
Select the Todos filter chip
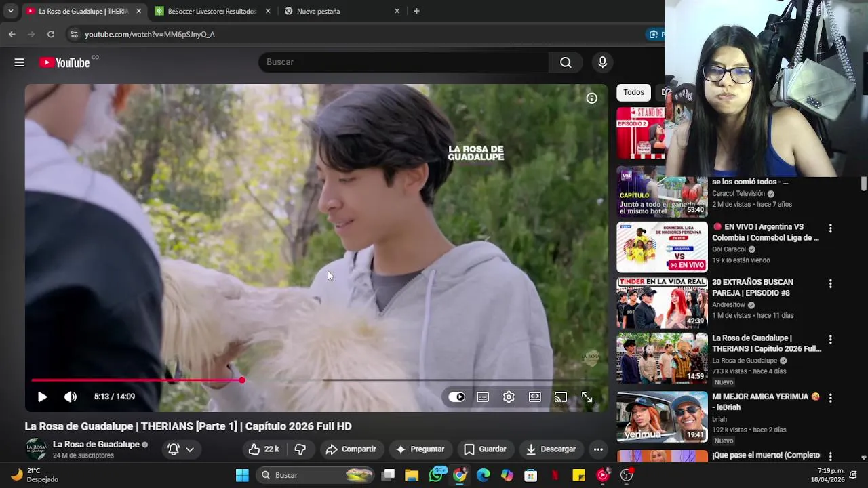(633, 93)
